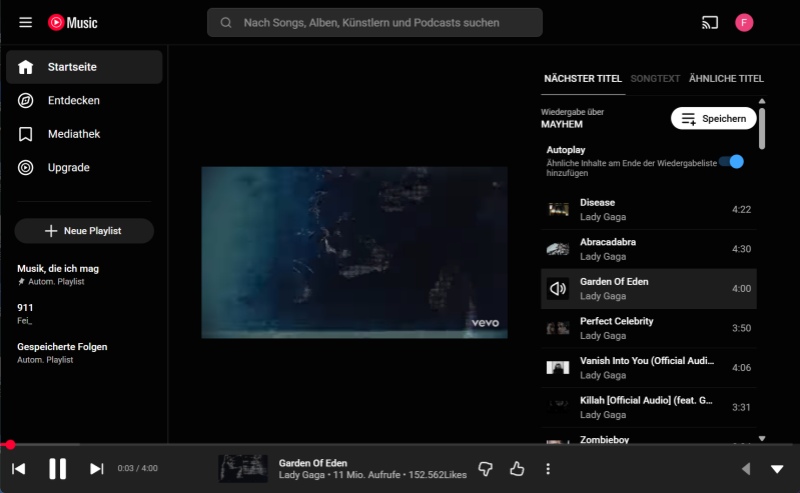This screenshot has width=800, height=493.
Task: Open Mediathek in sidebar
Action: click(x=84, y=134)
